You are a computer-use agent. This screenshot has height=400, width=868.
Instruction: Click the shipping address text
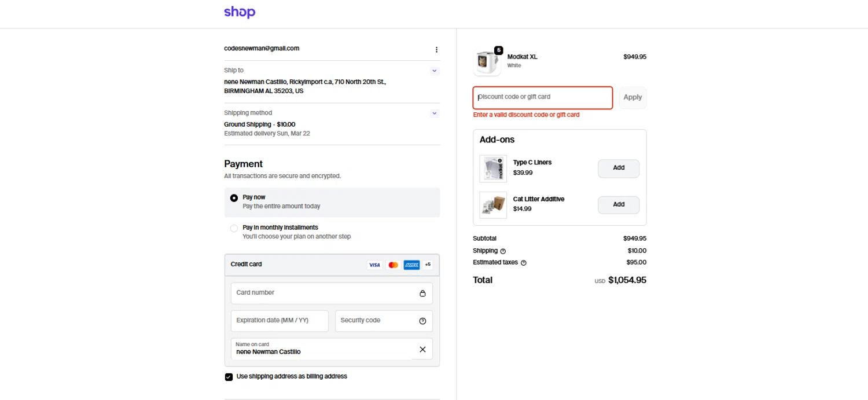tap(305, 87)
